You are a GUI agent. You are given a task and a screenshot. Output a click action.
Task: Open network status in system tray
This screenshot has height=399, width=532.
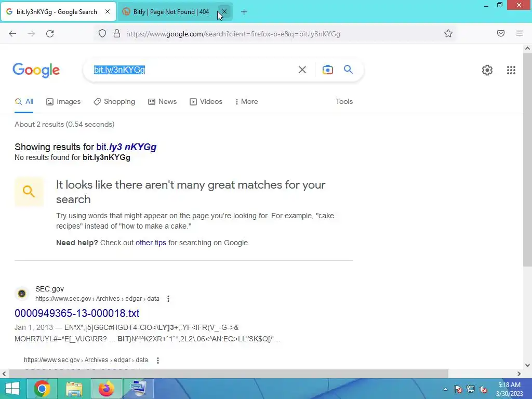pos(471,389)
